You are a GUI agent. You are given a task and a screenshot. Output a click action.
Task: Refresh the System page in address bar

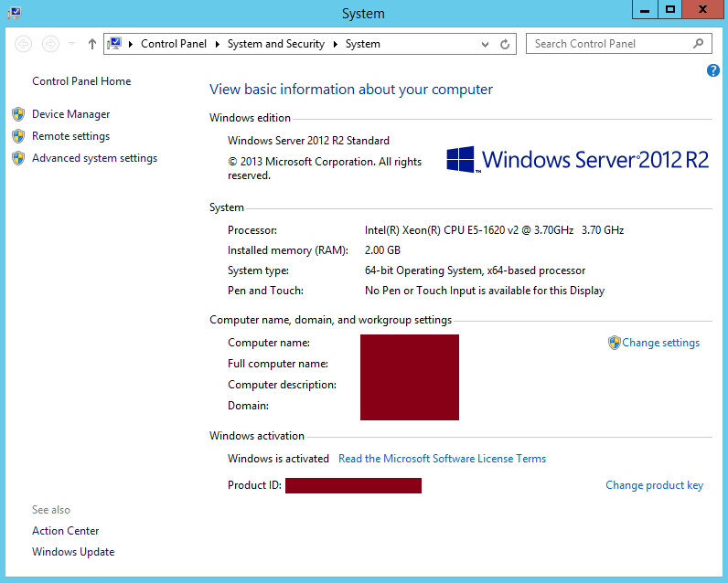tap(505, 44)
